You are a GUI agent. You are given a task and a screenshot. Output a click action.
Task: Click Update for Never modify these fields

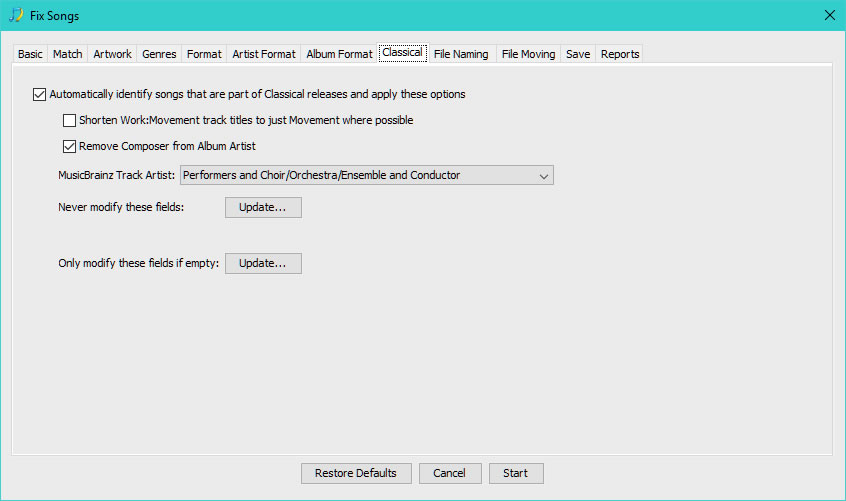click(x=263, y=208)
